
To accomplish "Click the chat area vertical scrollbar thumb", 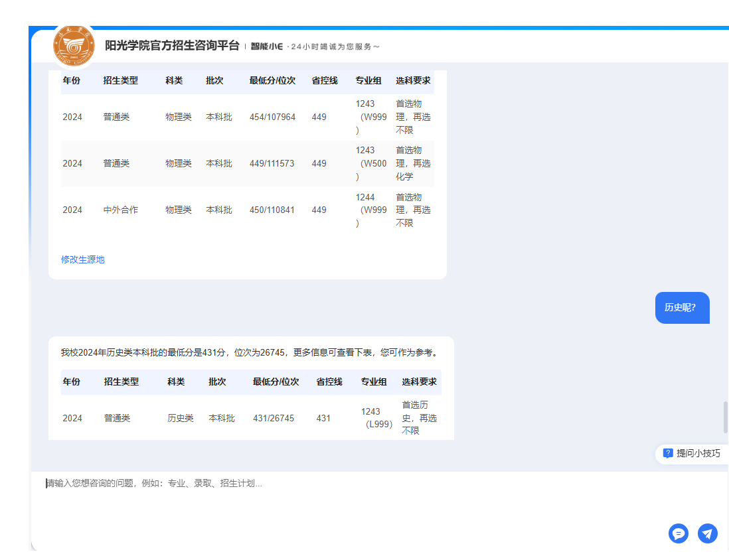I will point(725,417).
